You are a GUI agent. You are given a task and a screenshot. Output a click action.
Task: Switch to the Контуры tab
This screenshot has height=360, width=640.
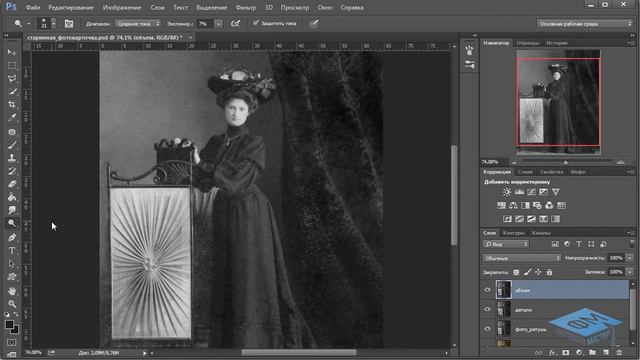click(x=513, y=233)
